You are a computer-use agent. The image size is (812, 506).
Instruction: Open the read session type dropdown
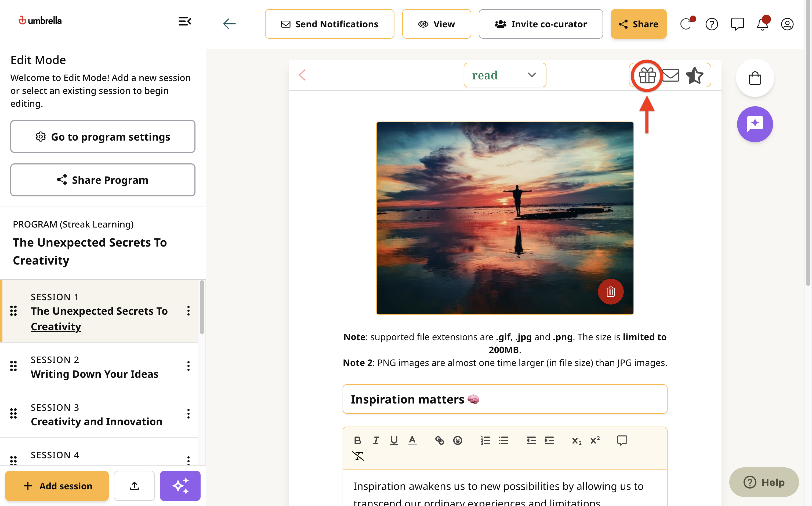[505, 75]
